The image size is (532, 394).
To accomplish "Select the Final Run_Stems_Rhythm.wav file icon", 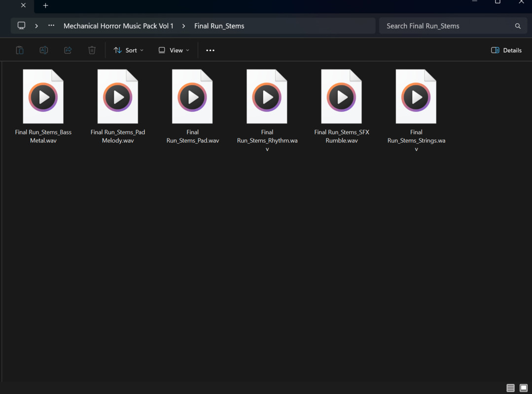I will (x=267, y=97).
